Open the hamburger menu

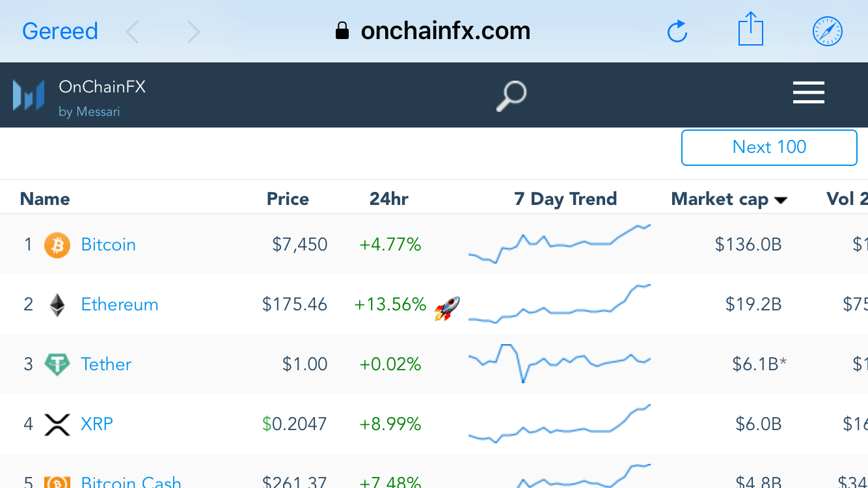808,93
